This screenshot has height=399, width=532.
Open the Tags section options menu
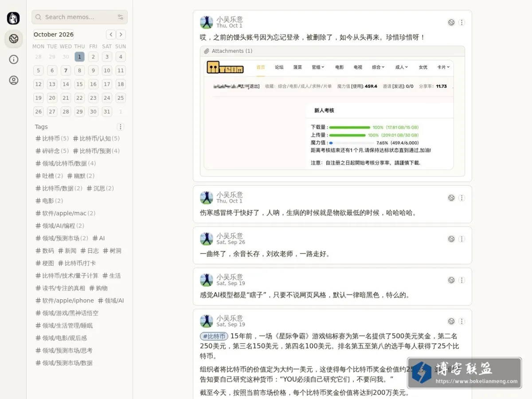120,127
